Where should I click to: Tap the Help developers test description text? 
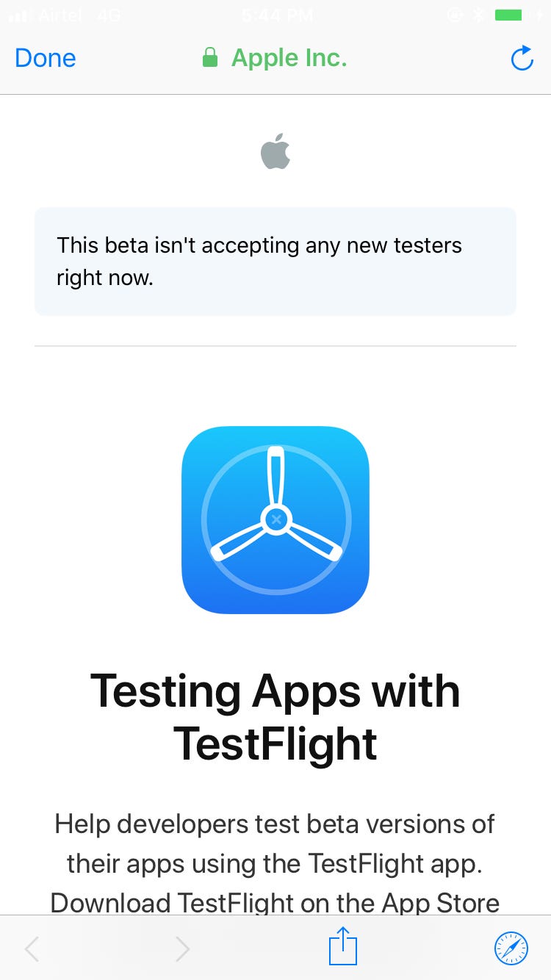pyautogui.click(x=275, y=843)
